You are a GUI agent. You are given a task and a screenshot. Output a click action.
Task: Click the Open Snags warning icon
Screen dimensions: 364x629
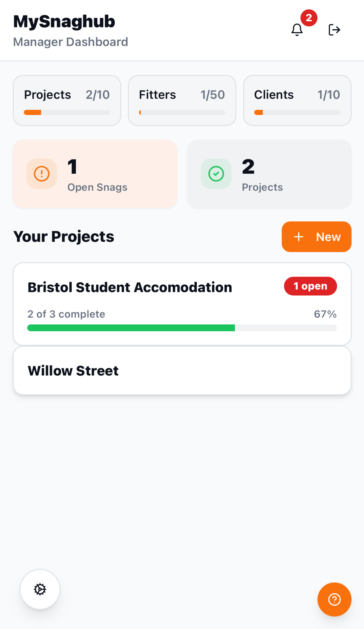pos(42,174)
